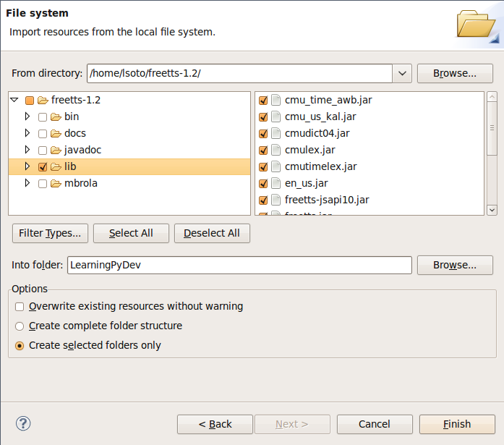Click the cmulex.jar file icon
Image resolution: width=504 pixels, height=445 pixels.
(276, 150)
